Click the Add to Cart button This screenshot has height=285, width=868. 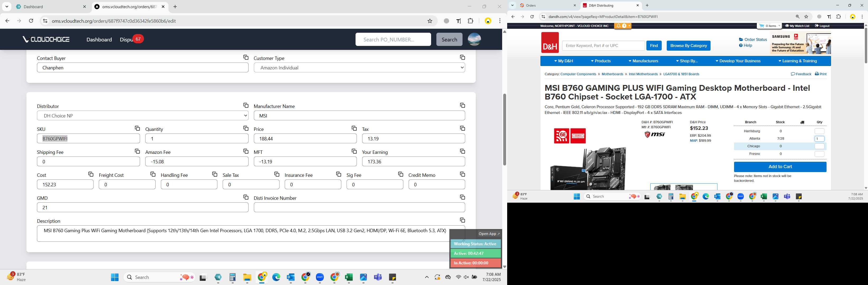[x=780, y=167]
